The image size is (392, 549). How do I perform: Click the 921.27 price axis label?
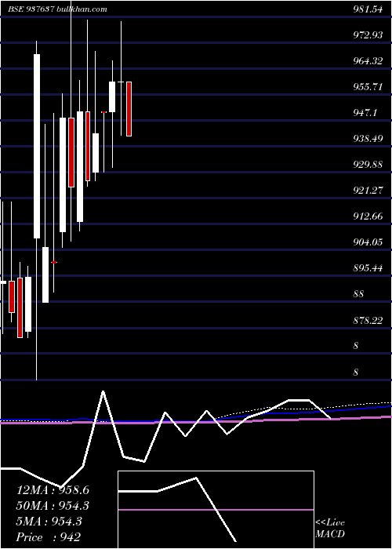[x=367, y=191]
